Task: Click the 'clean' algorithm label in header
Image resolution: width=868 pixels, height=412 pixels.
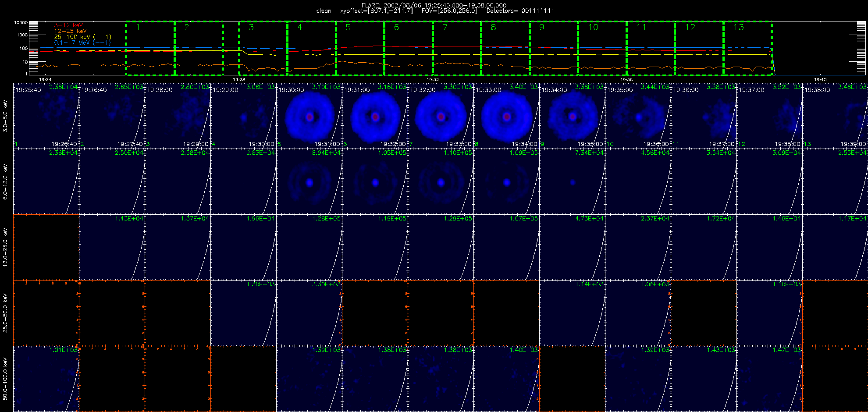Action: (x=324, y=11)
